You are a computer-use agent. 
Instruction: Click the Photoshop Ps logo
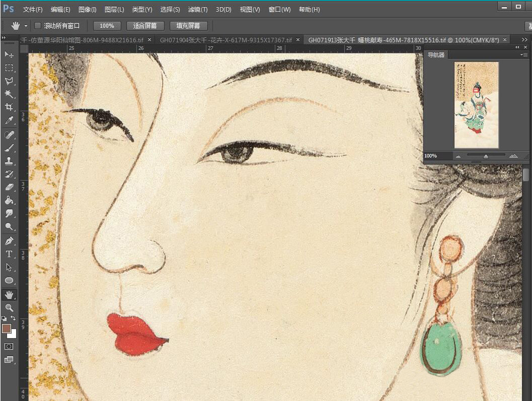point(8,9)
